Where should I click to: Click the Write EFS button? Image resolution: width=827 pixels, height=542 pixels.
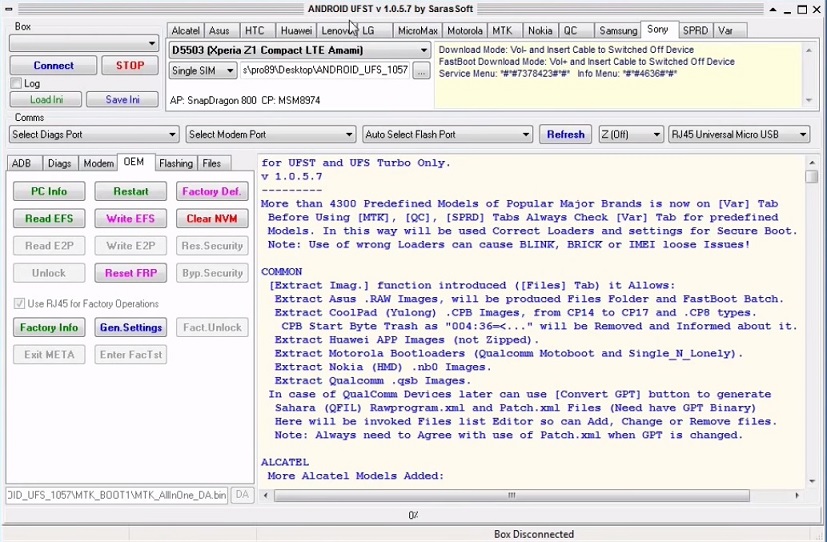coord(131,218)
